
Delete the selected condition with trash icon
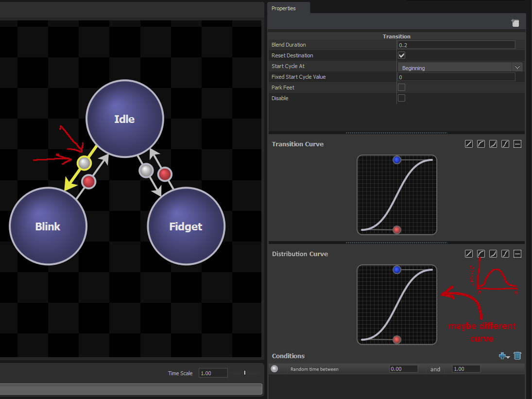(517, 355)
